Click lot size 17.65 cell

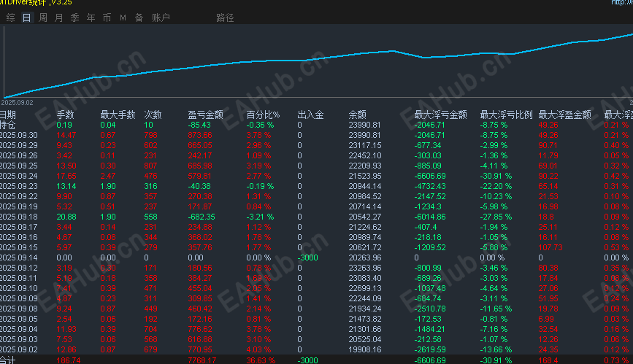click(x=66, y=176)
